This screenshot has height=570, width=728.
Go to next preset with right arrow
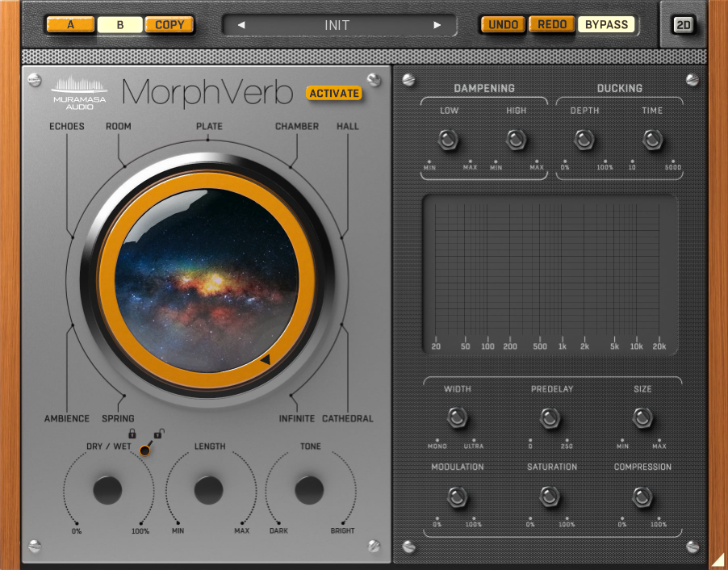[x=437, y=25]
